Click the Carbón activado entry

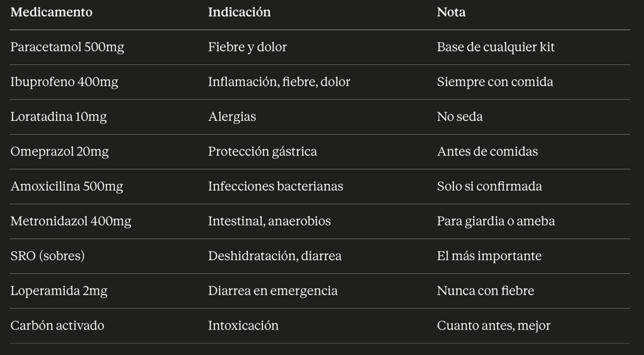57,325
